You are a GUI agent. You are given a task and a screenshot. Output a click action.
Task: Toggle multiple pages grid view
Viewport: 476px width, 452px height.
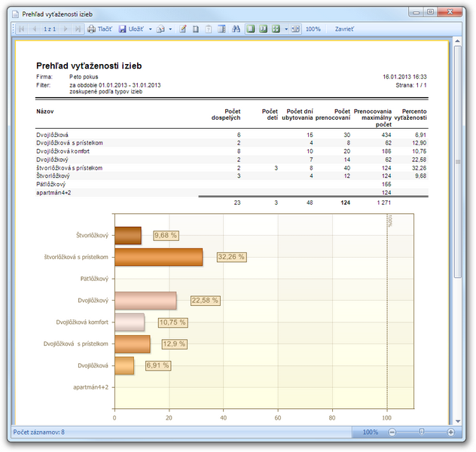click(x=276, y=29)
